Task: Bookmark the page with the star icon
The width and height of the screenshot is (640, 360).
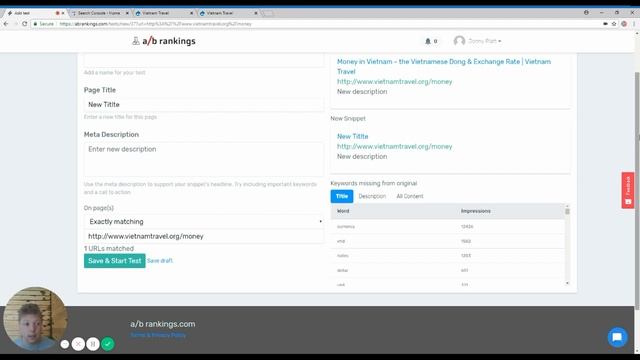Action: tap(614, 24)
